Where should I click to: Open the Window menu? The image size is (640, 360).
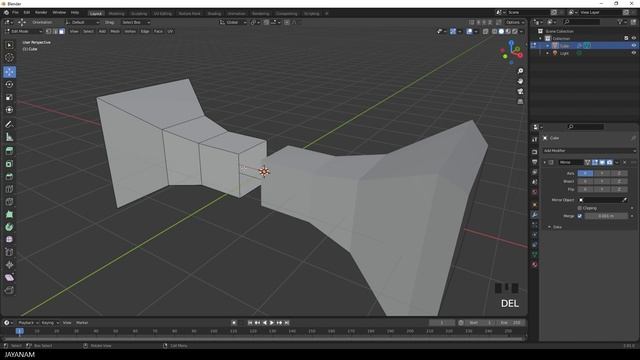59,13
